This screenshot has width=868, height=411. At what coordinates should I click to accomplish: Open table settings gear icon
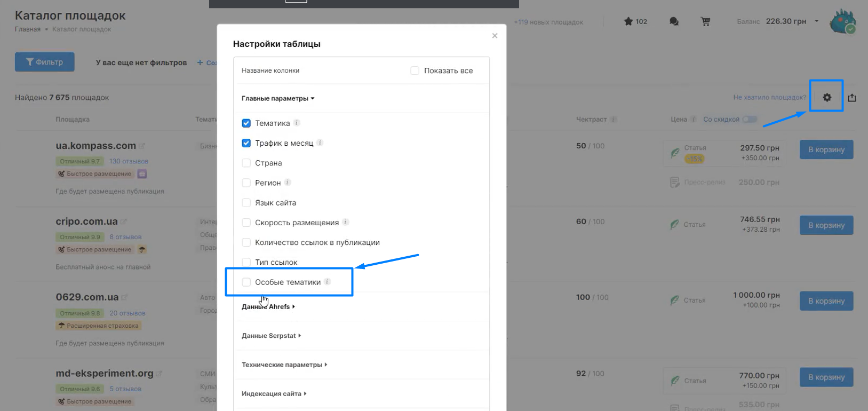click(827, 97)
